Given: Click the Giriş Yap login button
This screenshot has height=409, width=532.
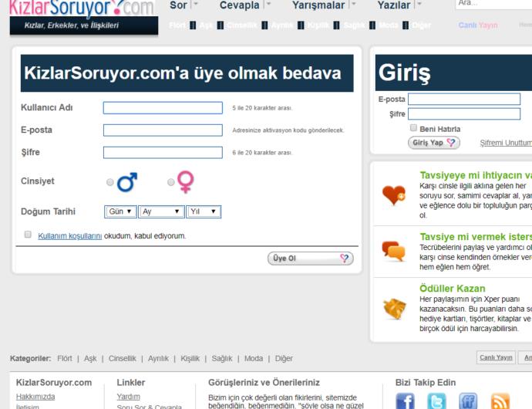Looking at the screenshot, I should coord(434,143).
